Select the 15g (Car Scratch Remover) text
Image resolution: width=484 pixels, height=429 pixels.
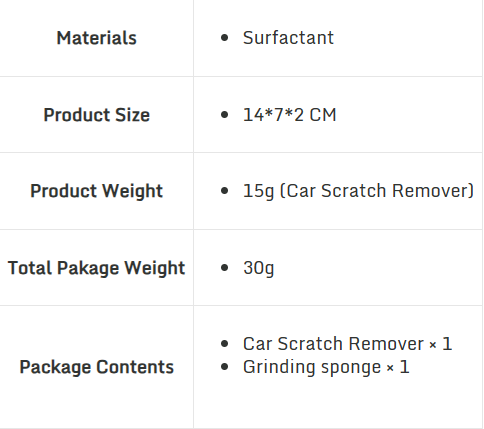(x=358, y=191)
